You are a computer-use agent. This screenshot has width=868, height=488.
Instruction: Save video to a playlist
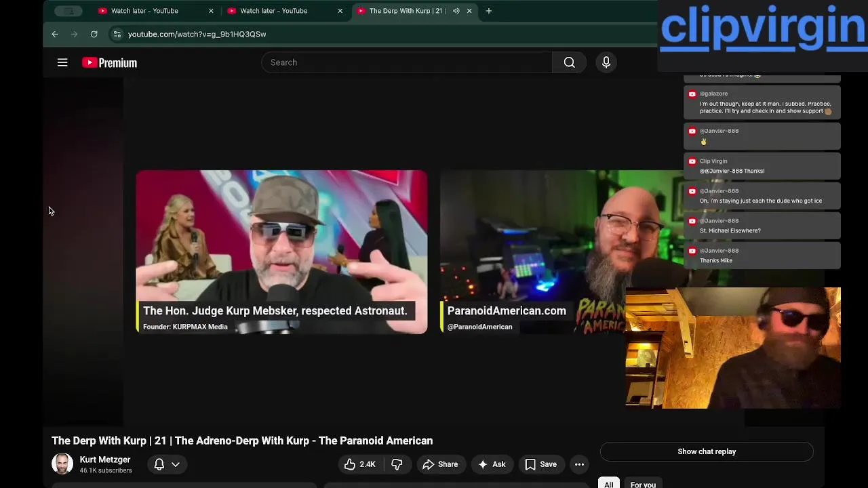tap(541, 464)
